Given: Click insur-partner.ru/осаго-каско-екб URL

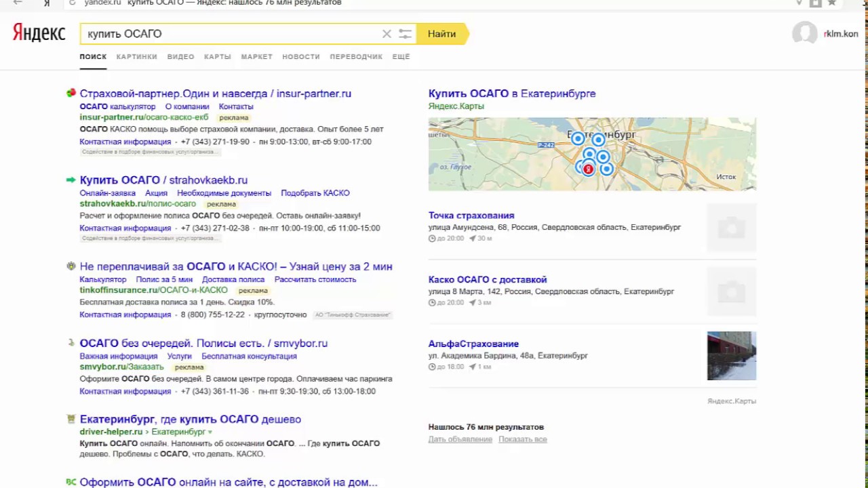Looking at the screenshot, I should [144, 117].
